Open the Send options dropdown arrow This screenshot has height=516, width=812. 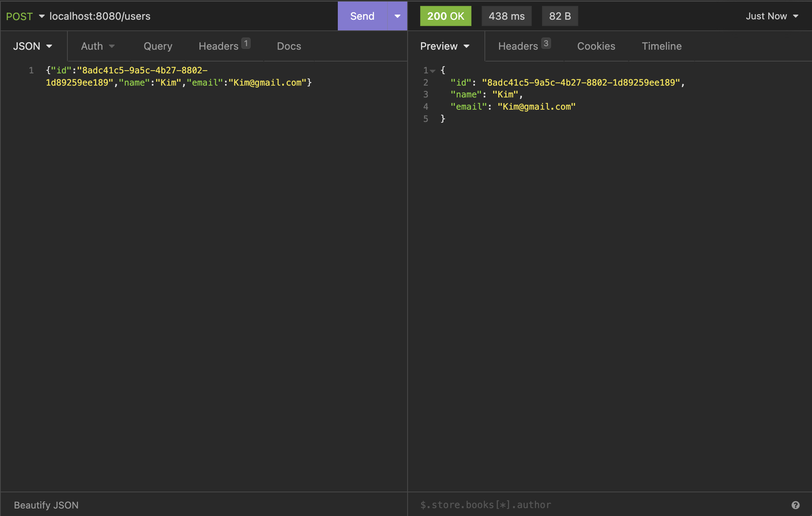pos(397,16)
